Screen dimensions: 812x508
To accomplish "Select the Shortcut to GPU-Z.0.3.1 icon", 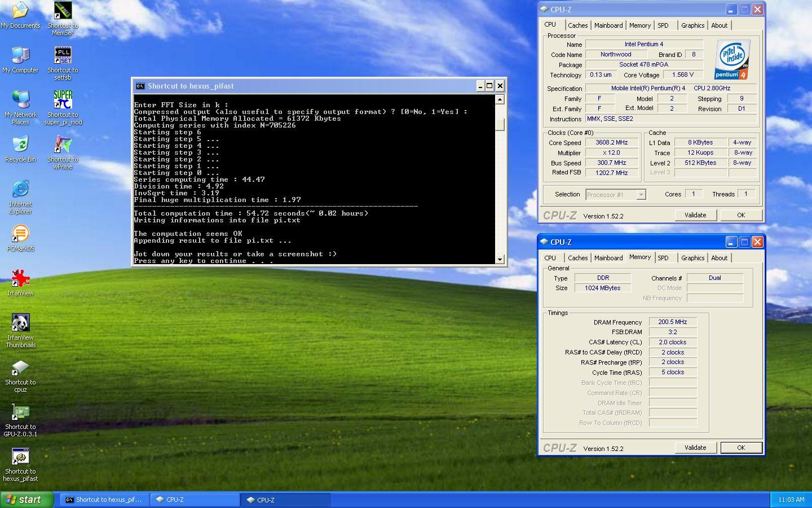I will (20, 420).
